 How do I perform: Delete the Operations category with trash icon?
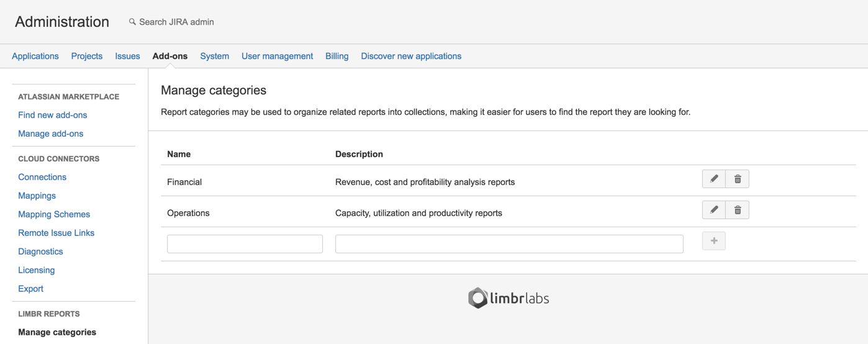coord(738,210)
